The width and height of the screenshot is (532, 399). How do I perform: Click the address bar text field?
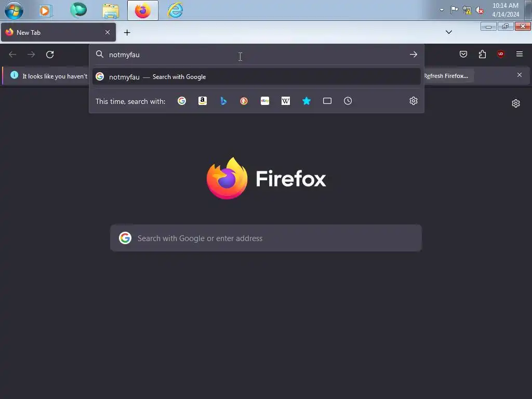[256, 55]
